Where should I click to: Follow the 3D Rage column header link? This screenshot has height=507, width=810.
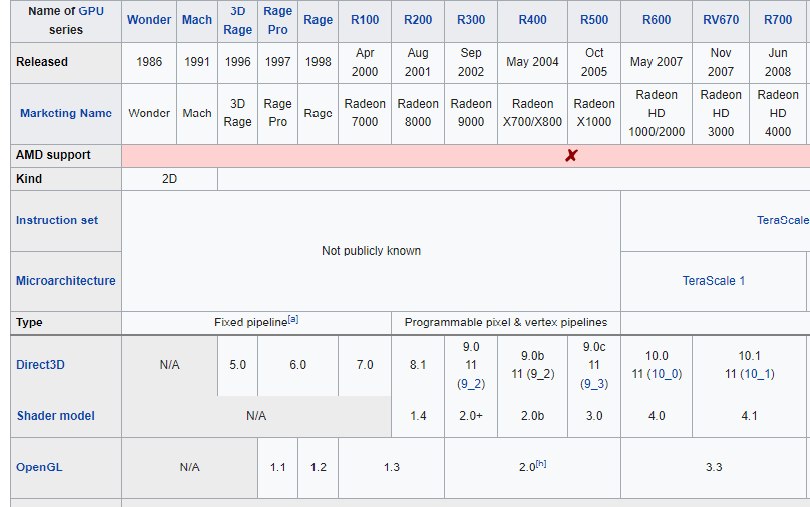point(238,20)
